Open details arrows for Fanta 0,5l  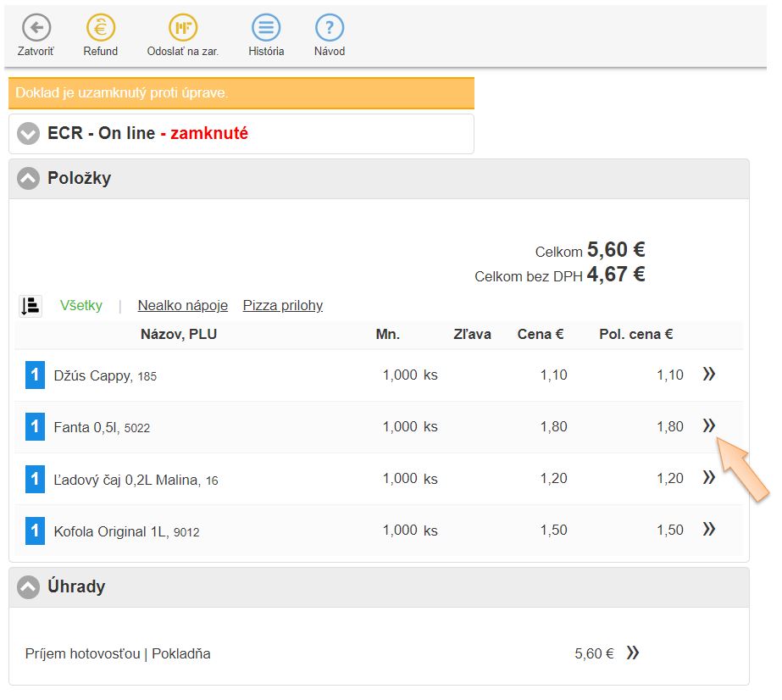(709, 426)
